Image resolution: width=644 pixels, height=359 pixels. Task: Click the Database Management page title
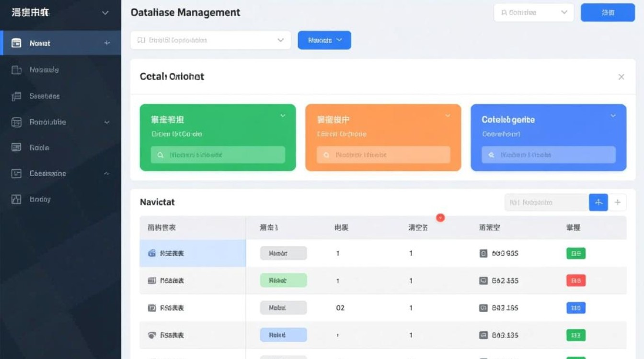185,12
